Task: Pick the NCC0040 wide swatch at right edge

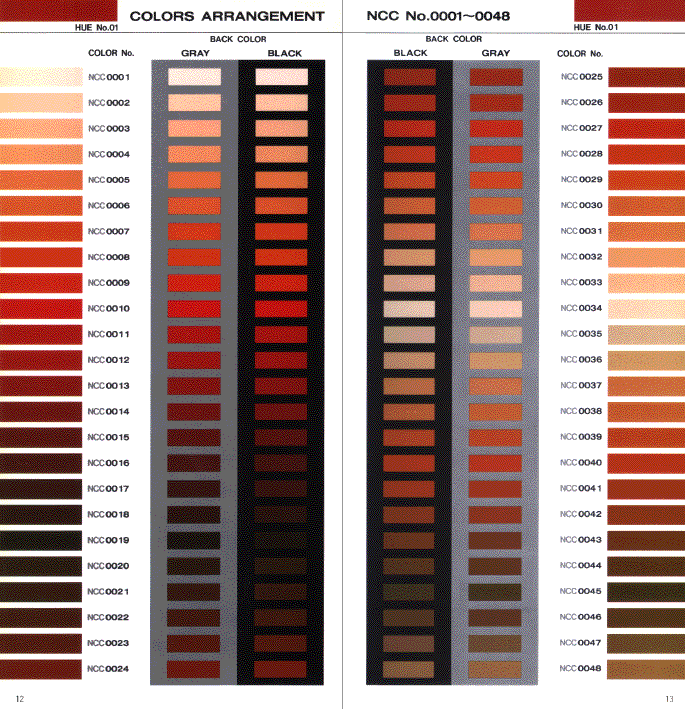Action: click(x=646, y=463)
